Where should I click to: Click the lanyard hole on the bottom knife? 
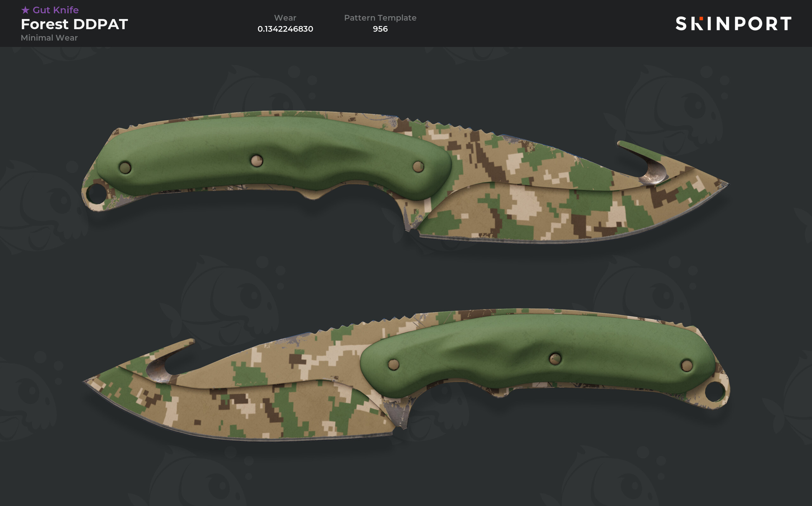tap(715, 391)
